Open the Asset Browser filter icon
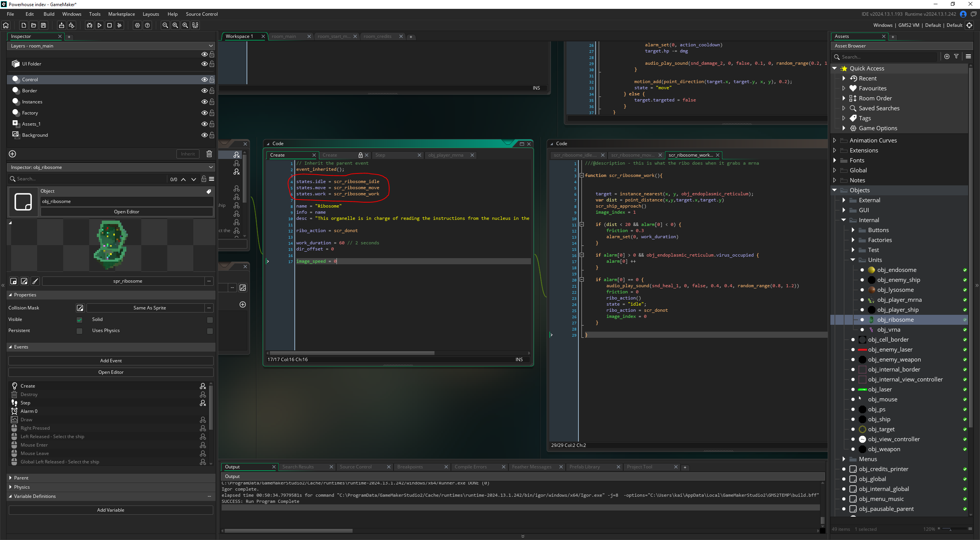Screen dimensions: 980x540 click(x=956, y=57)
